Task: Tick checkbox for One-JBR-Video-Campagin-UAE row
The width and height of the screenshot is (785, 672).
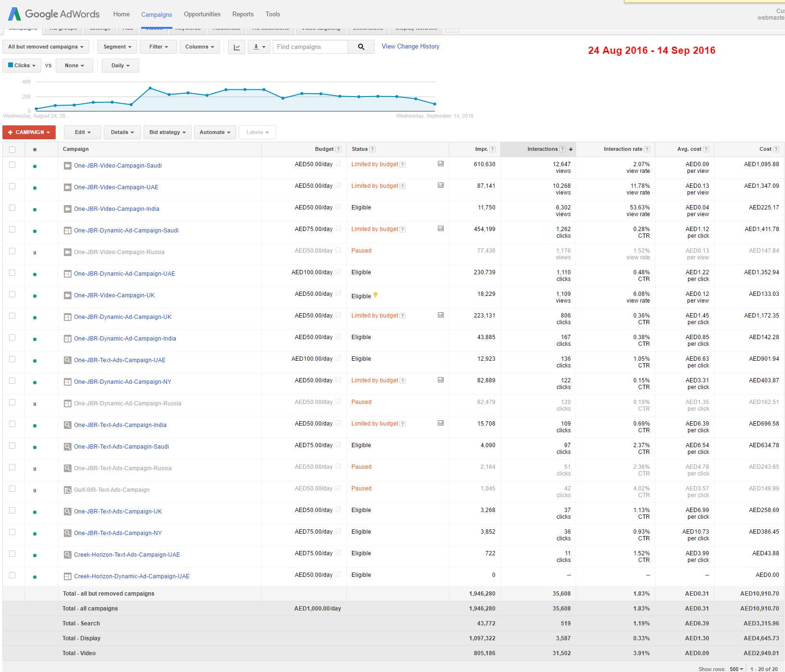Action: click(12, 186)
